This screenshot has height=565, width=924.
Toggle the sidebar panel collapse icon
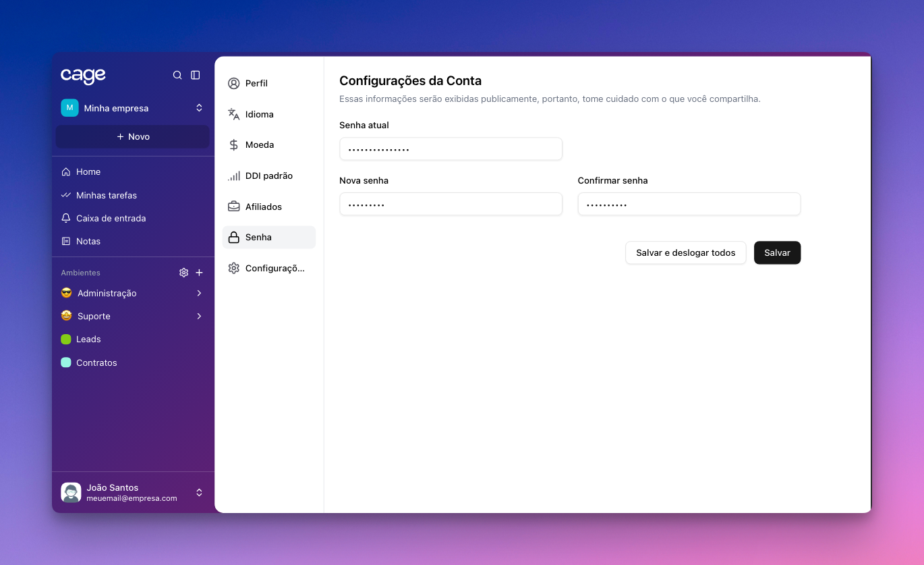pyautogui.click(x=196, y=75)
